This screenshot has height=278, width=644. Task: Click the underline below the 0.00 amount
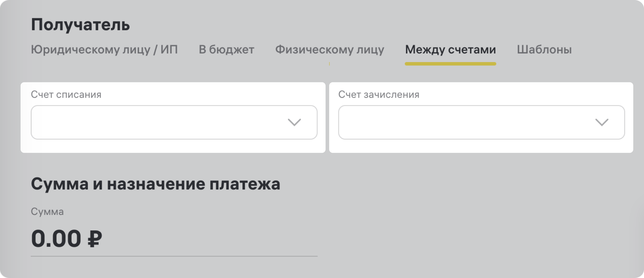(x=174, y=256)
